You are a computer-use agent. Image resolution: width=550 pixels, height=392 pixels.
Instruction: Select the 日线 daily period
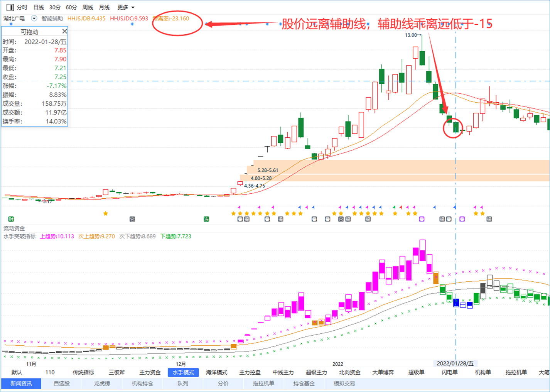tap(39, 7)
